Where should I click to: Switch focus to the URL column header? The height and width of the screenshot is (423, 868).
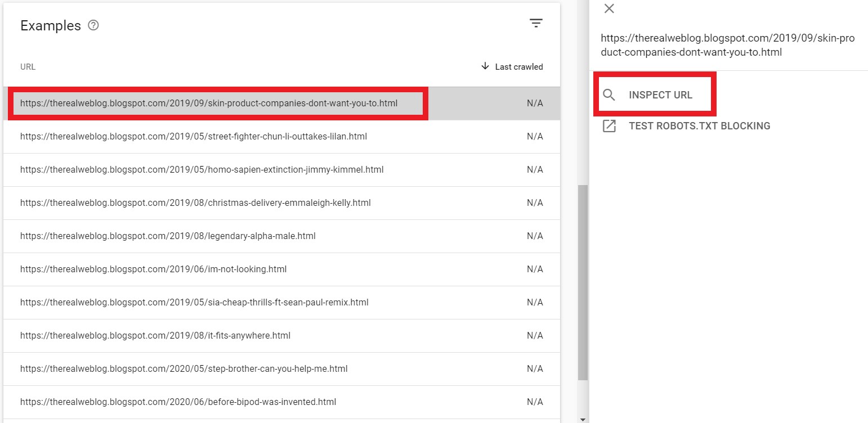28,66
